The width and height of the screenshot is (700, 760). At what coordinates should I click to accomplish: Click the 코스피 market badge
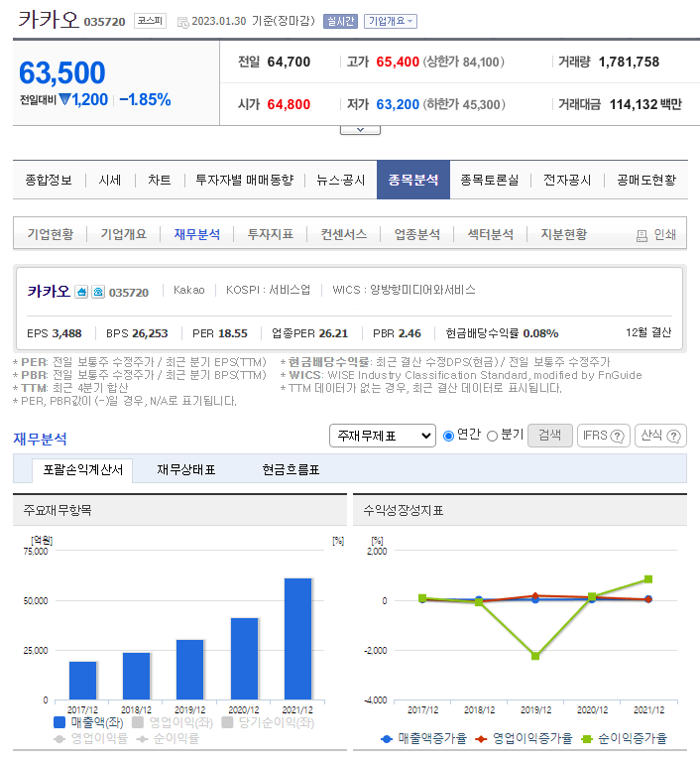(150, 21)
